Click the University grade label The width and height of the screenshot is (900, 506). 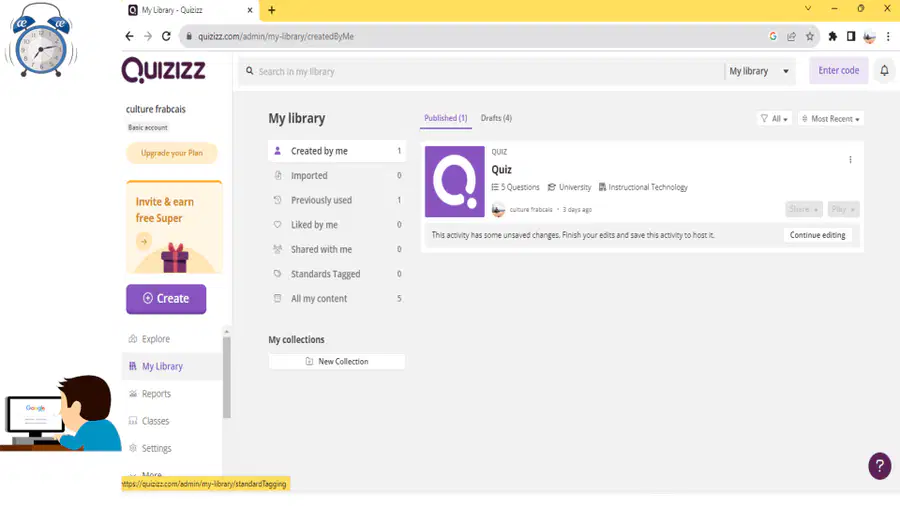pyautogui.click(x=569, y=187)
